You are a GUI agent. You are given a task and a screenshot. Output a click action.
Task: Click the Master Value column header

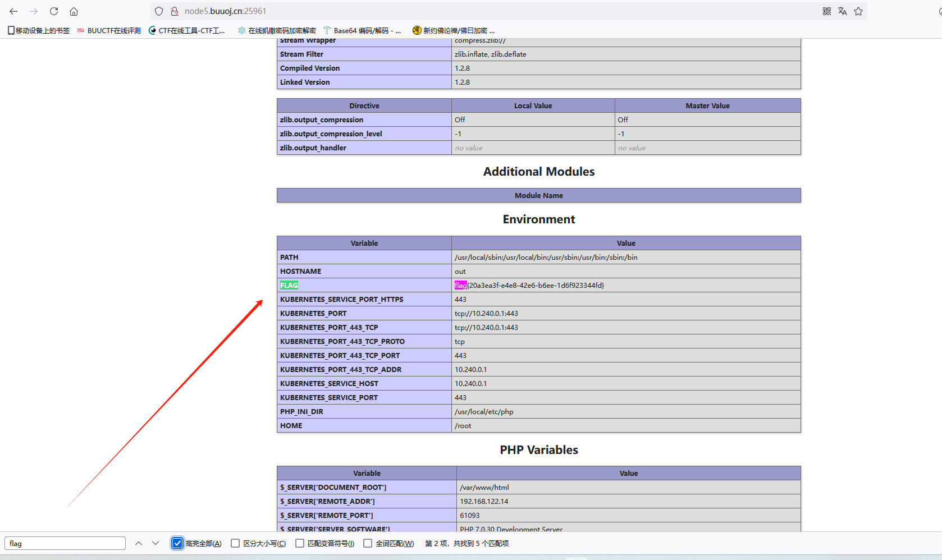707,105
